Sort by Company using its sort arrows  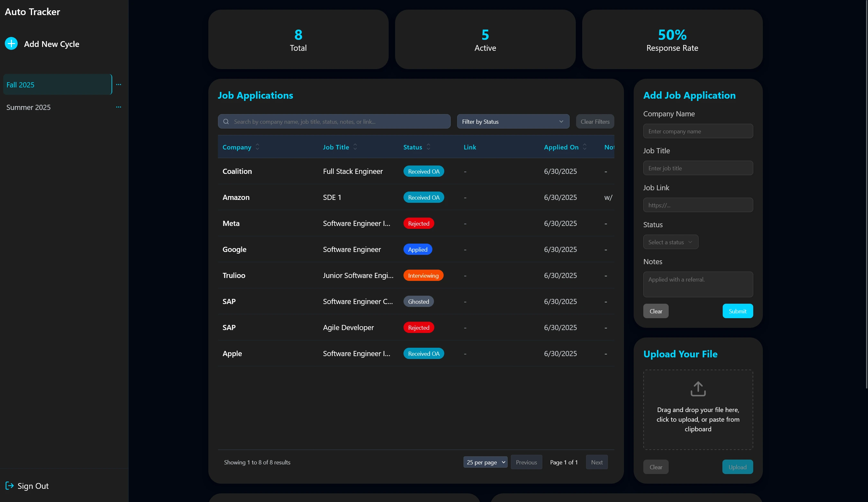257,147
